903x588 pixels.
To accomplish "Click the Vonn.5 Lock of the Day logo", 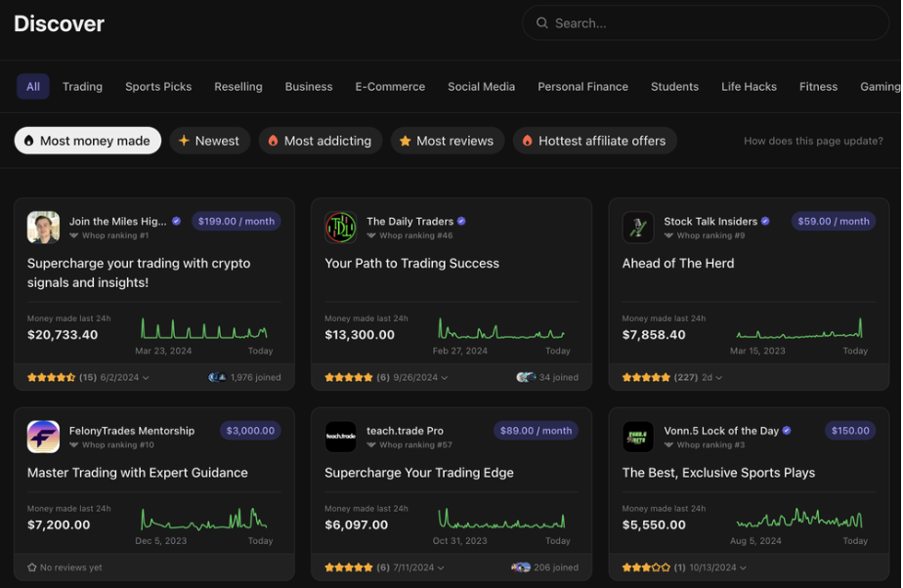I will coord(638,437).
